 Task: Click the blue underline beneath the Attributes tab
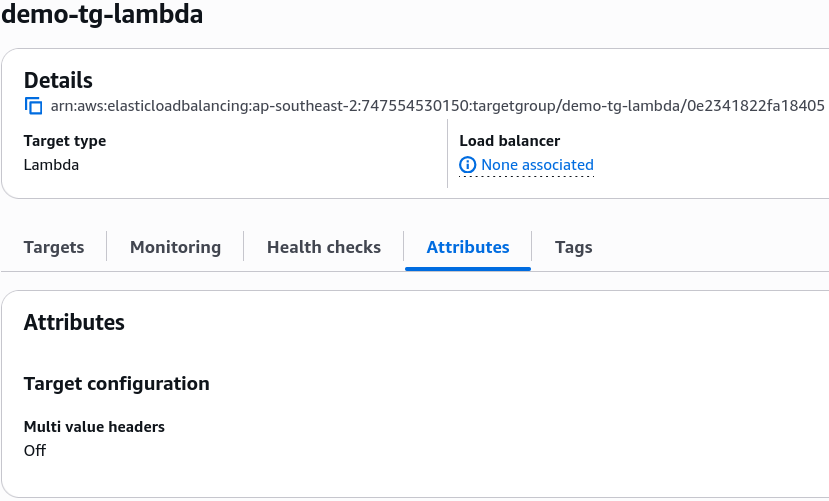(468, 269)
